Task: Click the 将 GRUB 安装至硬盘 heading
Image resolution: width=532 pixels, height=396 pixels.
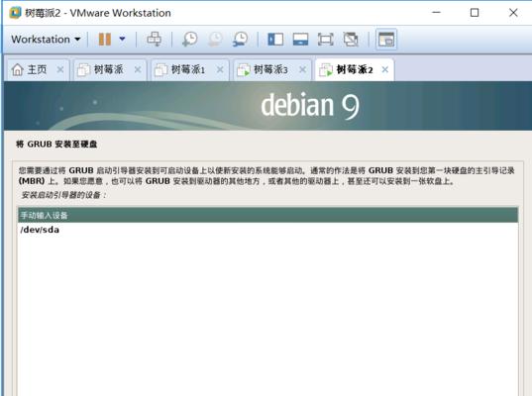Action: point(56,145)
